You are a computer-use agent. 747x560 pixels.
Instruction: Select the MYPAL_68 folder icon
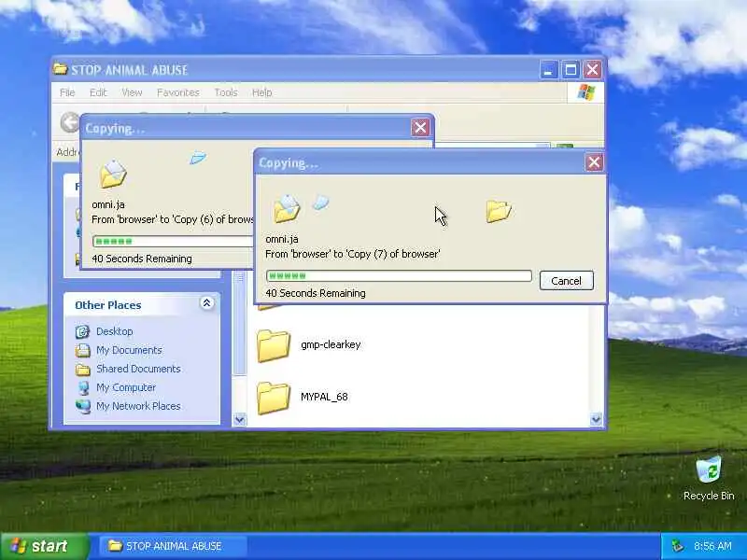click(x=274, y=398)
